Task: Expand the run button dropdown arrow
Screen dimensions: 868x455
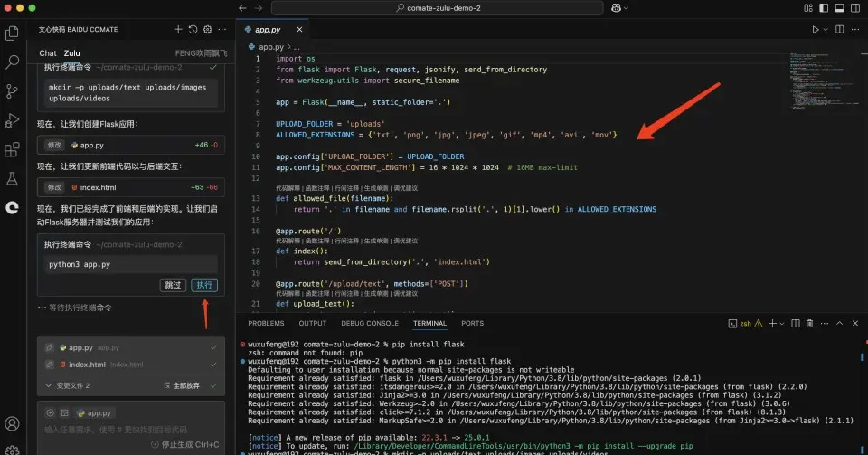Action: [826, 30]
